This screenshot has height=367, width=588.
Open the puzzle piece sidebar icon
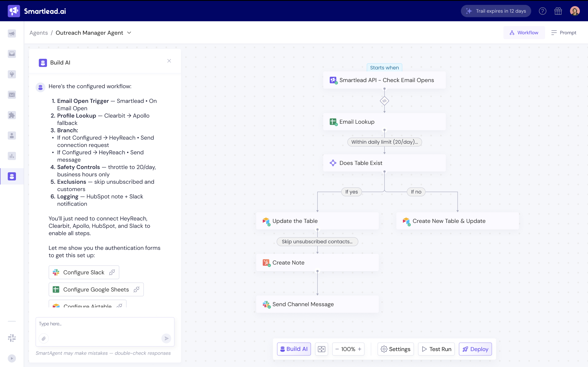coord(12,115)
